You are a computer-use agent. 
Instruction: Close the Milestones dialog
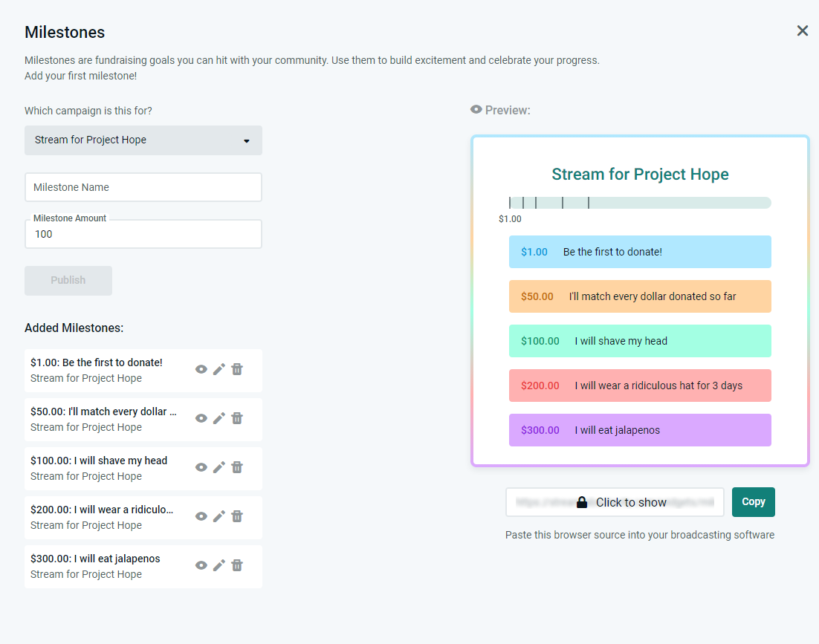803,30
